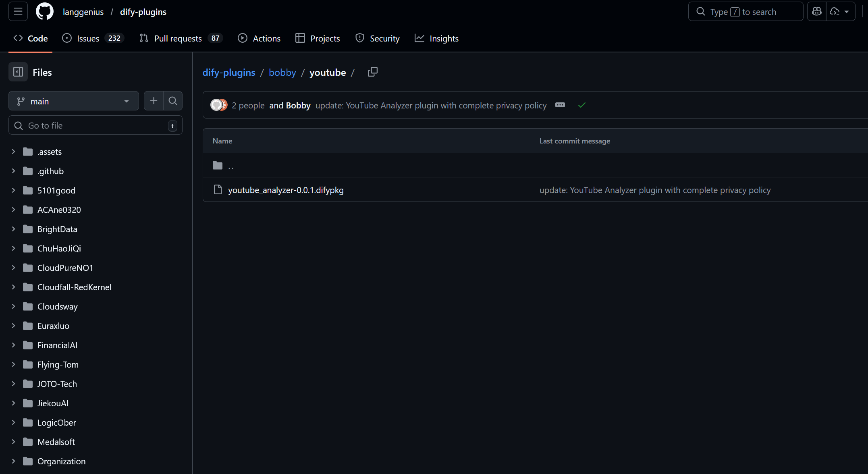Focus the Go to file field

96,125
